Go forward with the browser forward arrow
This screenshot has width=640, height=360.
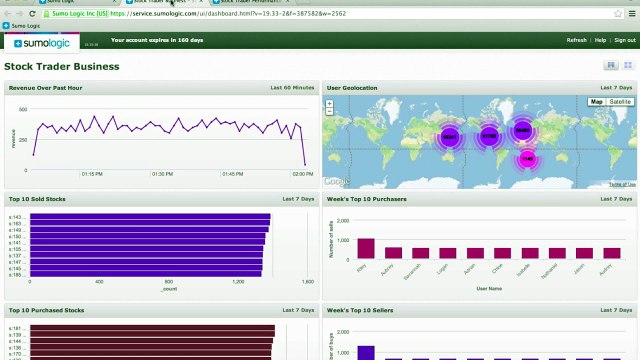[20, 13]
